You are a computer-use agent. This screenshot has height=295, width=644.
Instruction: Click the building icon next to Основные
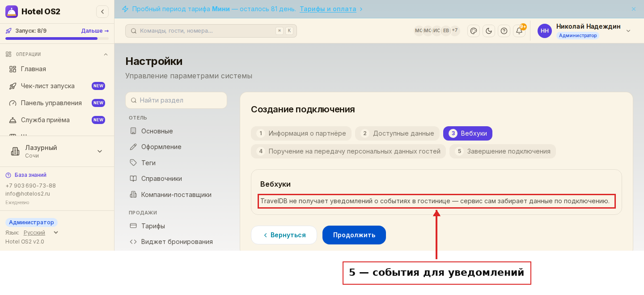pos(133,131)
